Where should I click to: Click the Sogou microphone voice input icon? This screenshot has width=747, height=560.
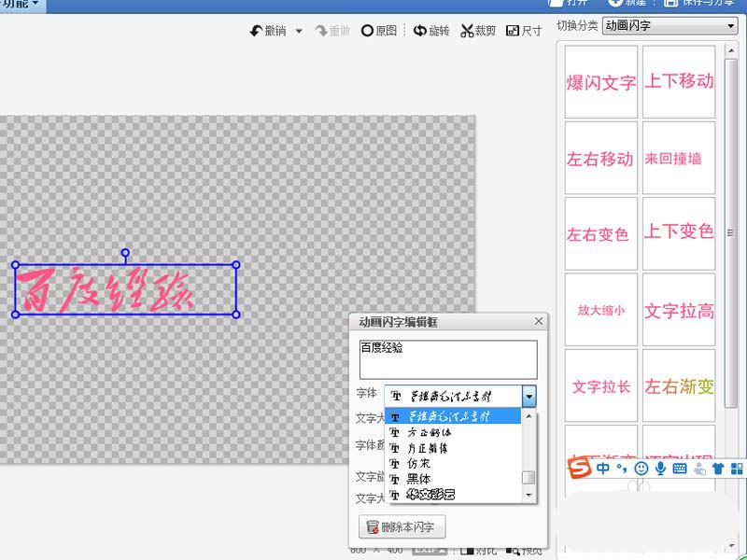[660, 469]
